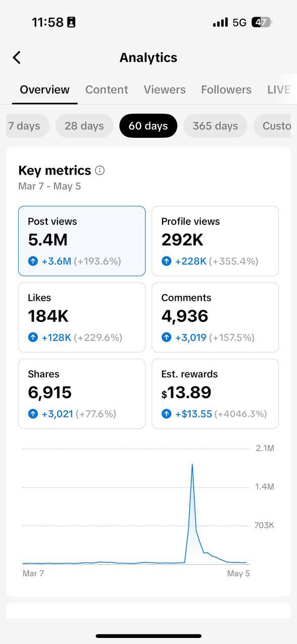Viewport: 297px width, 644px height.
Task: Select the Shares metric card
Action: click(82, 394)
